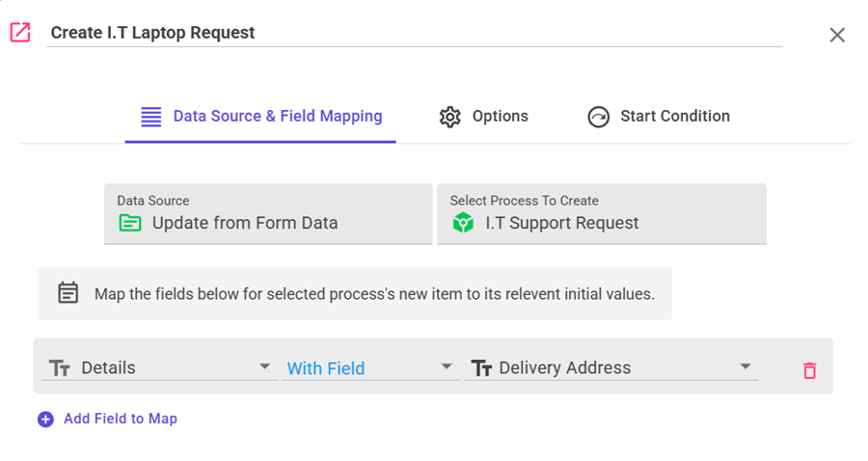
Task: Open the With Field dropdown
Action: [369, 367]
